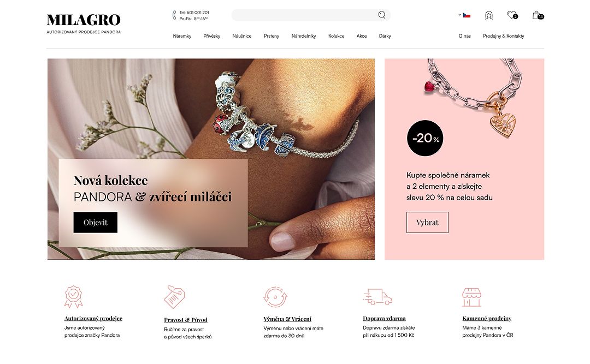Open the Doprava zdarma link

coord(384,319)
